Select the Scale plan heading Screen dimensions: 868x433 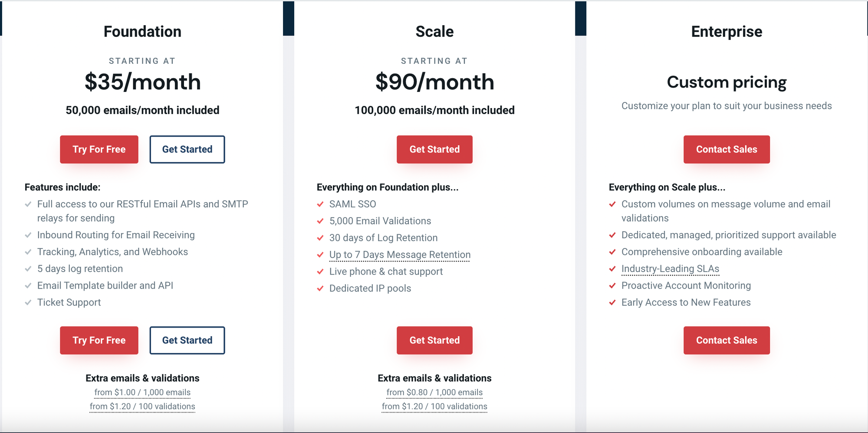click(x=434, y=31)
